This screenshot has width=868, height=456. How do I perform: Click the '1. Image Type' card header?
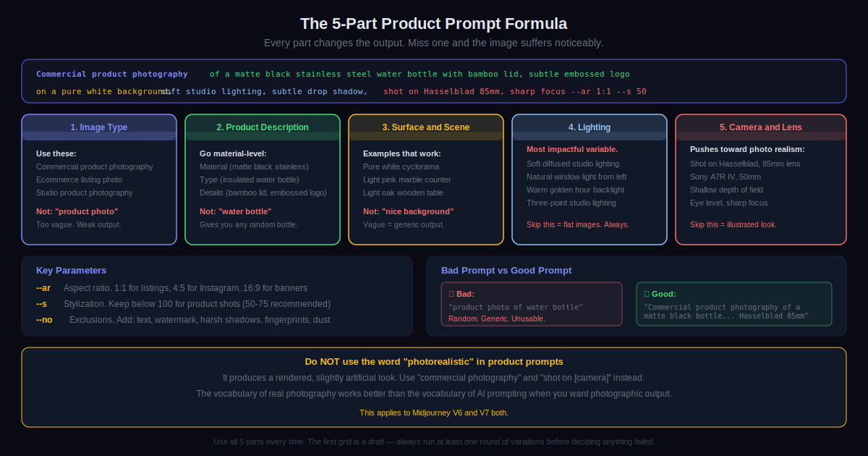click(x=99, y=127)
